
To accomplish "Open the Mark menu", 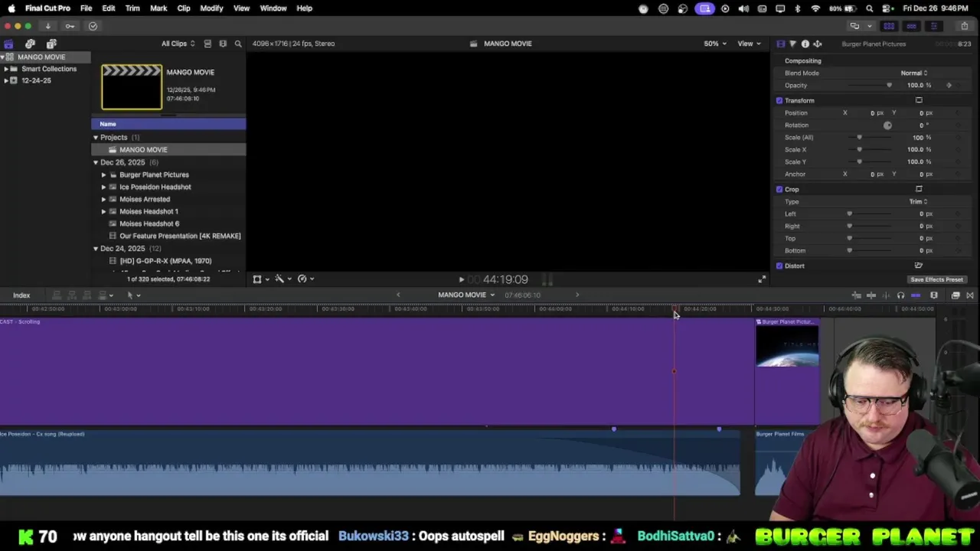I will (x=158, y=8).
